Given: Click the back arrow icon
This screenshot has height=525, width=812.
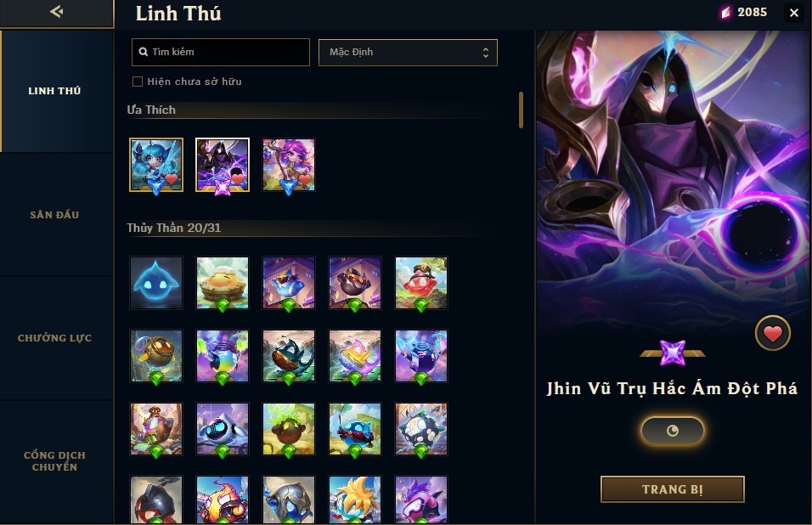Looking at the screenshot, I should tap(56, 11).
